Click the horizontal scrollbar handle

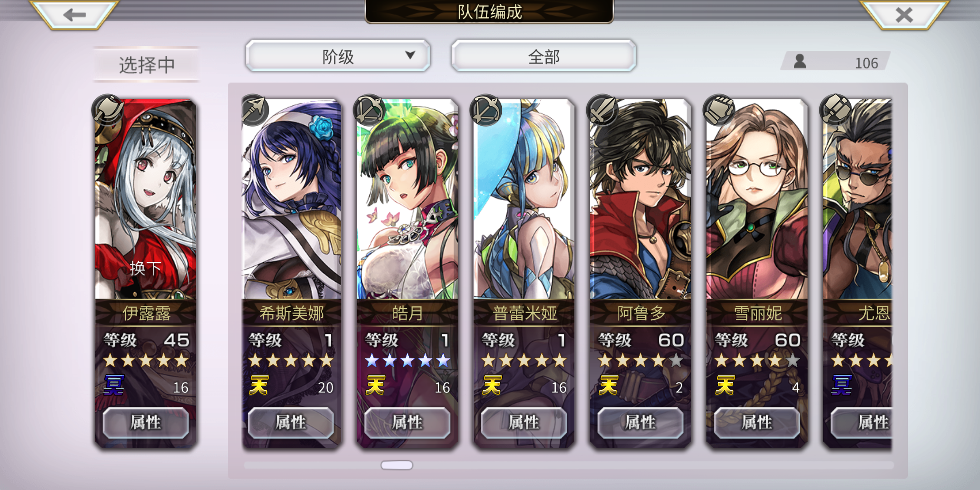click(x=397, y=465)
